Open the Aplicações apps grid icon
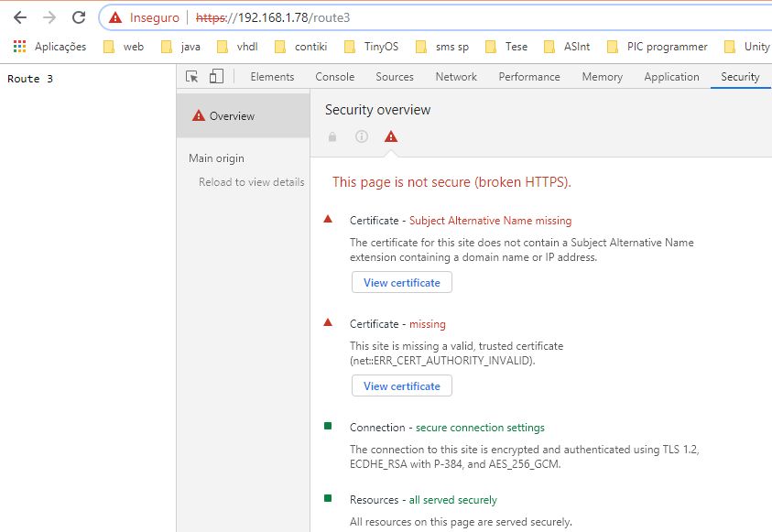This screenshot has height=532, width=772. click(x=20, y=47)
